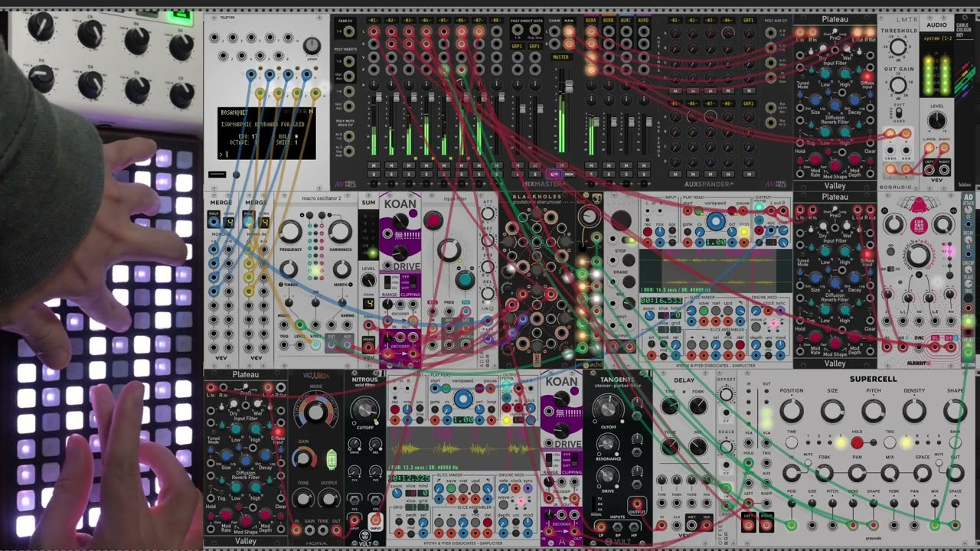
Task: Click the 00:12.325 time display
Action: pos(409,478)
